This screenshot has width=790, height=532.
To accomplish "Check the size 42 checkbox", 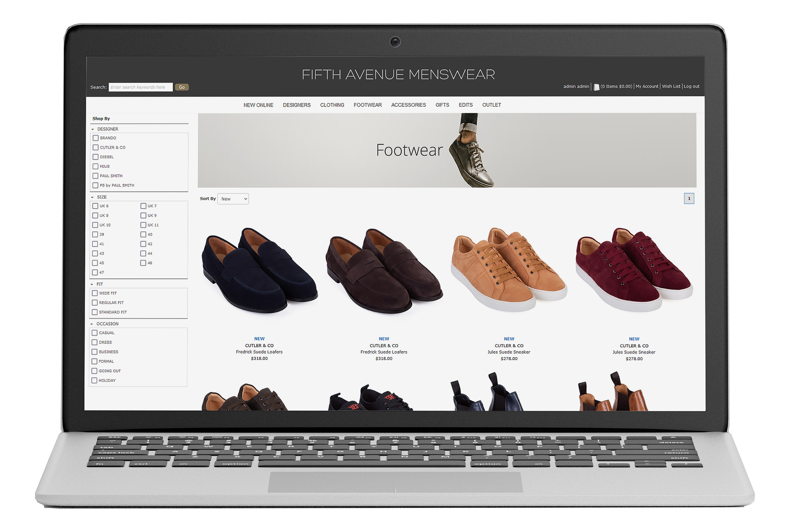I will (x=143, y=244).
